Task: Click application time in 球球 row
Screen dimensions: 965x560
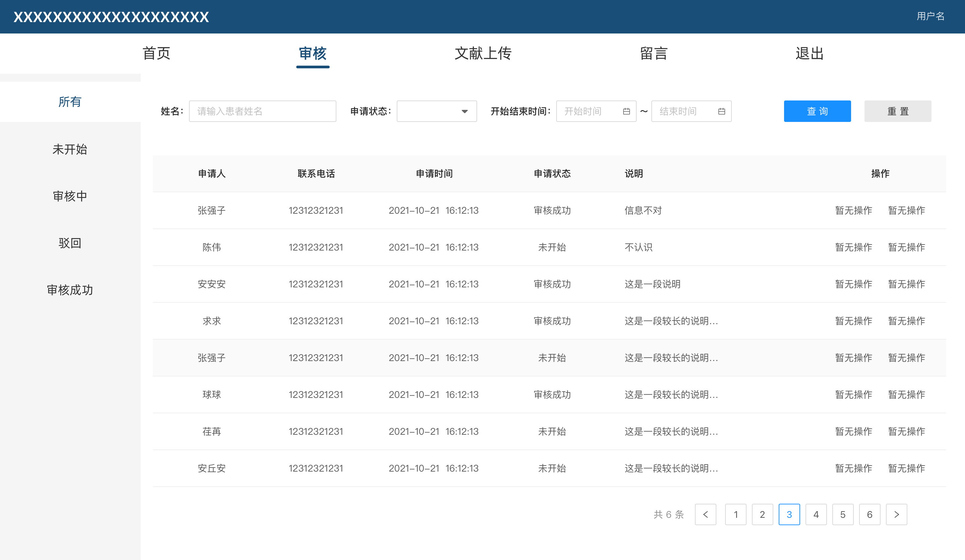Action: [x=434, y=395]
